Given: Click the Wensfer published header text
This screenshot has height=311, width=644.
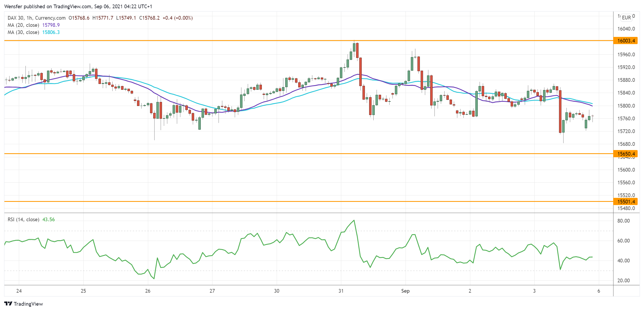Looking at the screenshot, I should click(x=78, y=6).
